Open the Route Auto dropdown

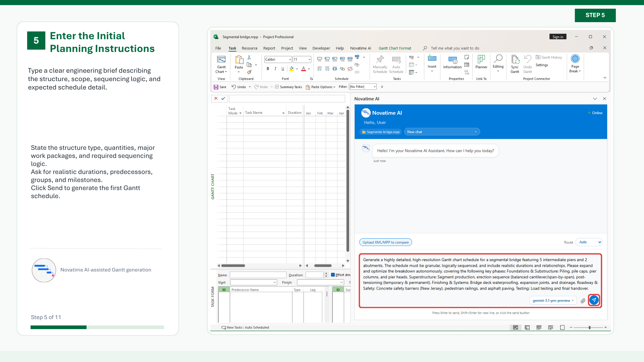(589, 242)
